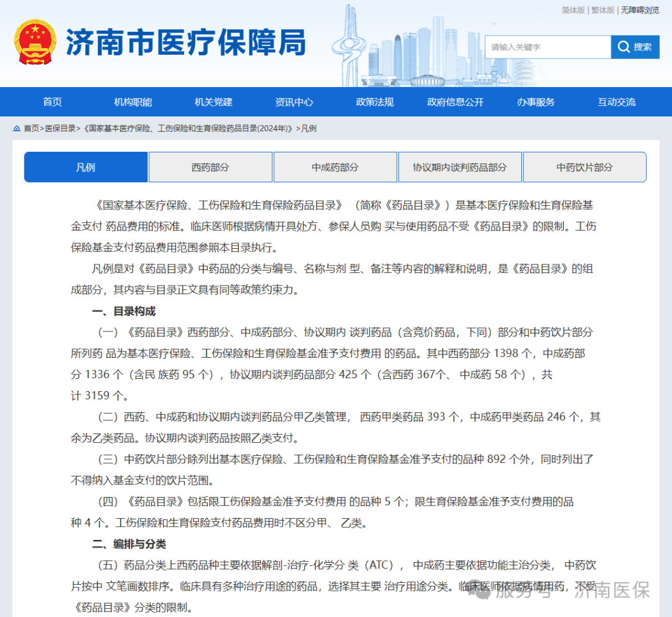672x617 pixels.
Task: Open the 首页 navigation menu item
Action: coord(52,102)
